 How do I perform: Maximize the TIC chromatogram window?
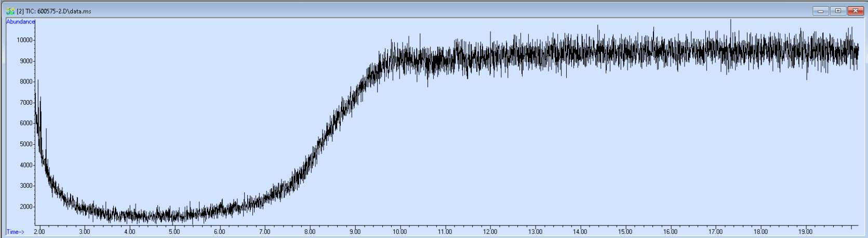pos(838,11)
